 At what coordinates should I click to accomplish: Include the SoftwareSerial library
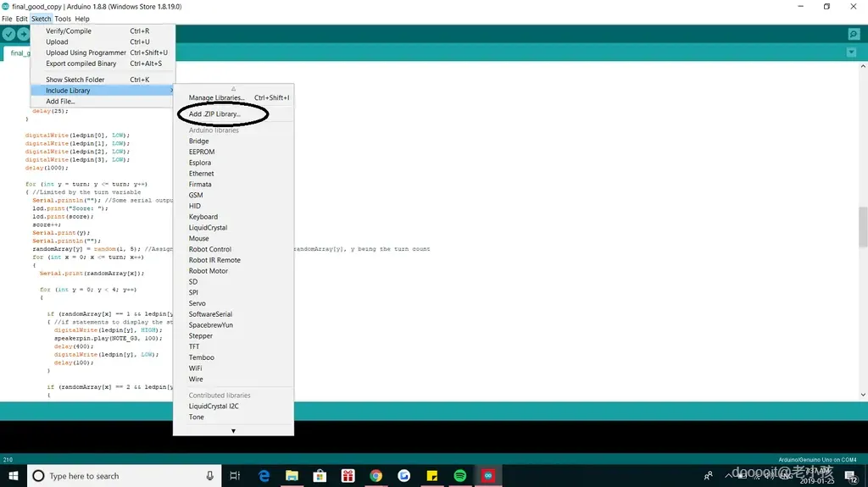[233, 314]
